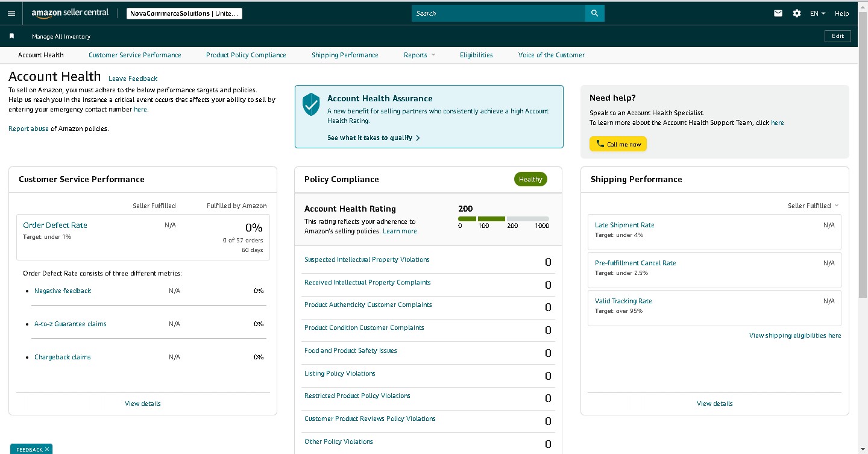Open the hamburger navigation menu
Image resolution: width=868 pixels, height=454 pixels.
pos(11,13)
